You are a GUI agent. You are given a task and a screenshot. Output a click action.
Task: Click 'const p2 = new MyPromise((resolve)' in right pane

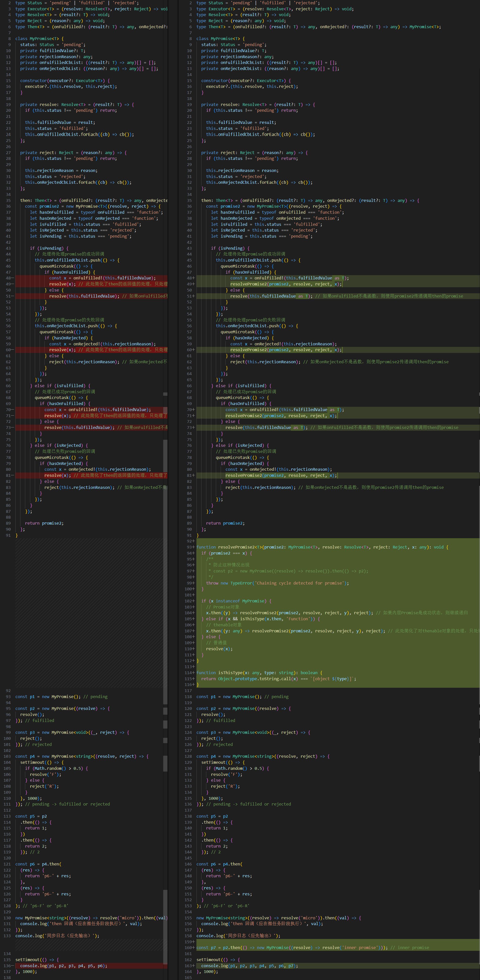point(244,708)
